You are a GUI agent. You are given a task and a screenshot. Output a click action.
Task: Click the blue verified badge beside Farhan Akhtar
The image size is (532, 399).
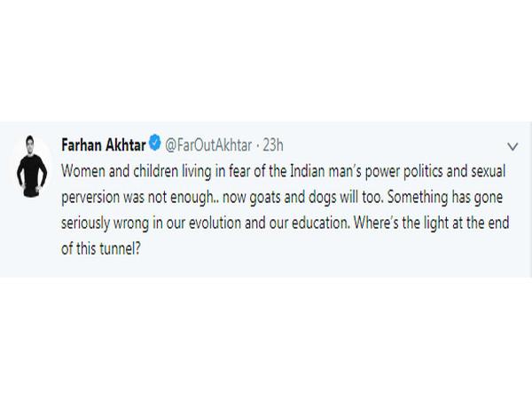[155, 142]
